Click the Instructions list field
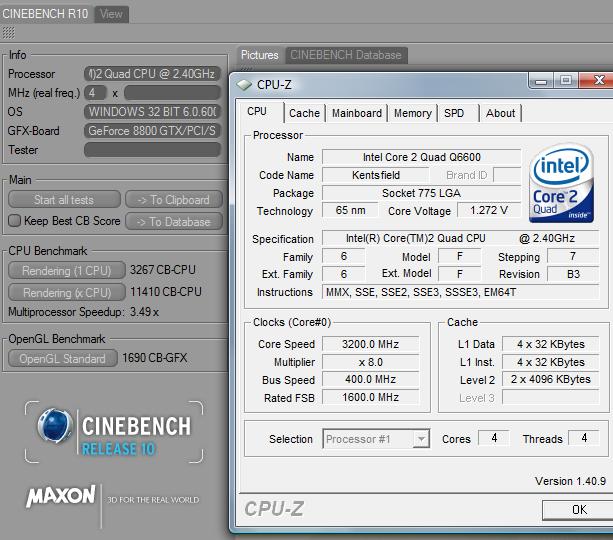 461,292
